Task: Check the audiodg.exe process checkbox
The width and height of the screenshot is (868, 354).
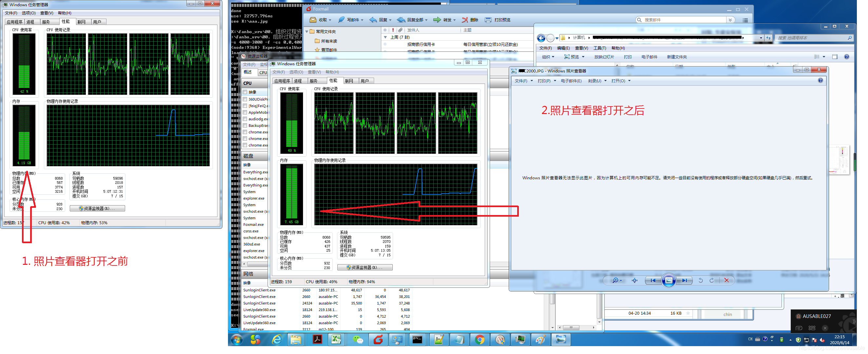Action: [245, 119]
